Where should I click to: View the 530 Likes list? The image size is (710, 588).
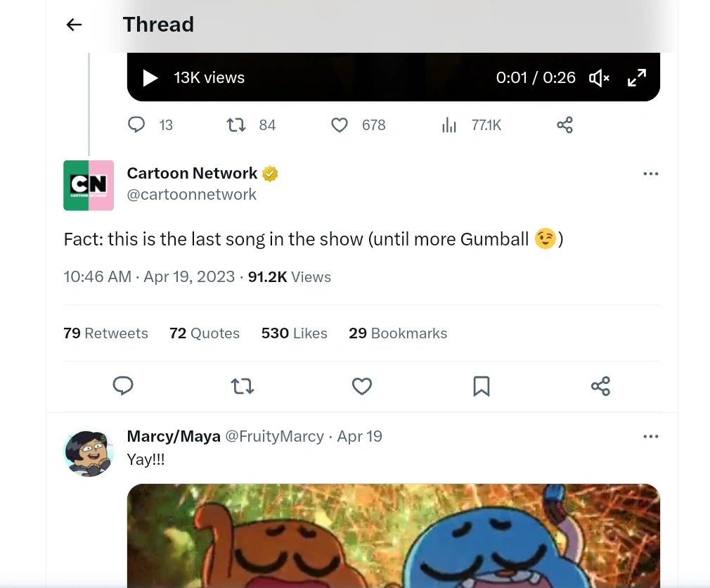[x=294, y=333]
